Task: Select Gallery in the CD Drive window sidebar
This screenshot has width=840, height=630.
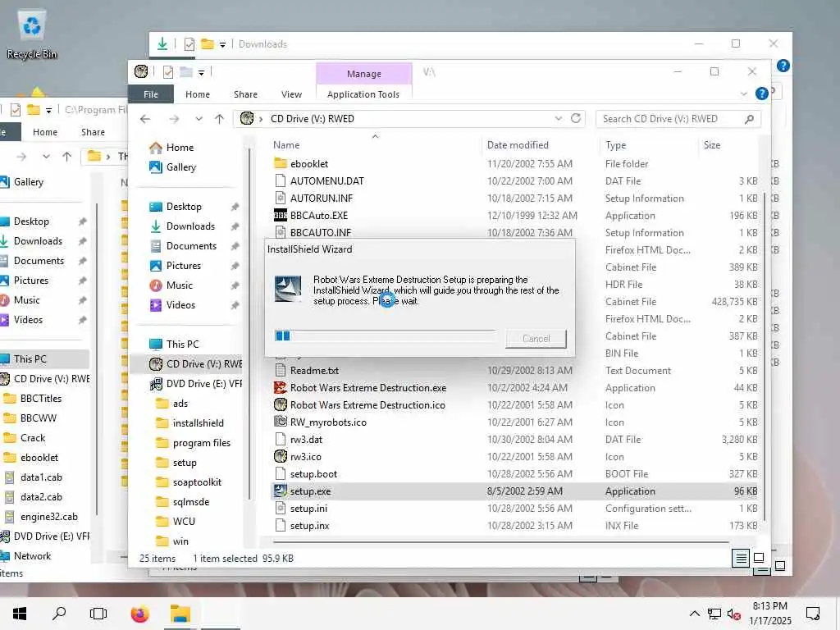Action: [181, 167]
